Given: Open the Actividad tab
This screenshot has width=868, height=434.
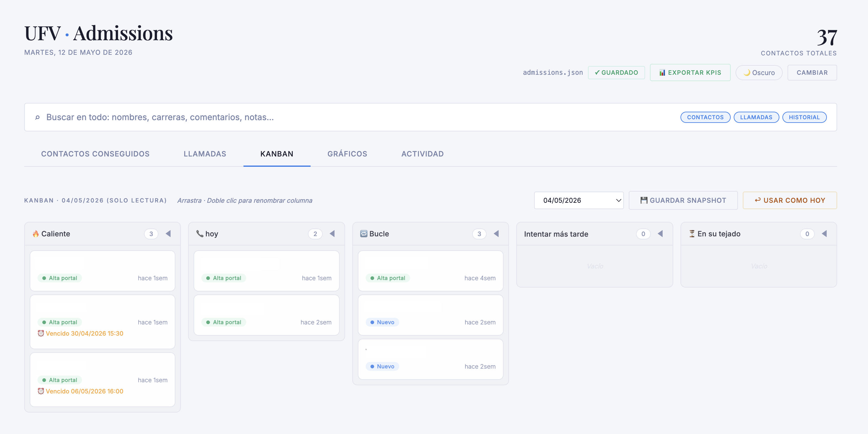Looking at the screenshot, I should pos(422,154).
